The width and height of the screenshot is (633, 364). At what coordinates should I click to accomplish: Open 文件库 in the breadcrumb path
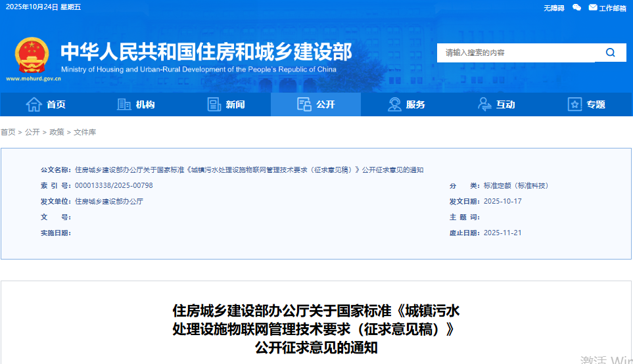(x=85, y=132)
